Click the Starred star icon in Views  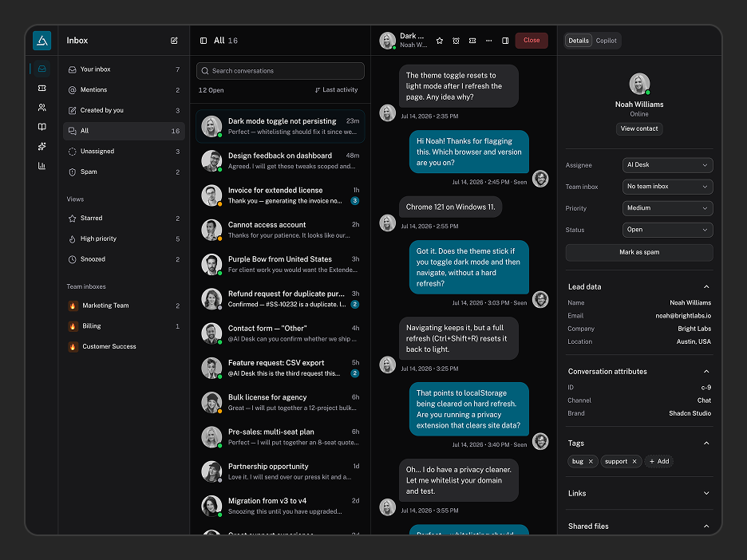coord(73,218)
